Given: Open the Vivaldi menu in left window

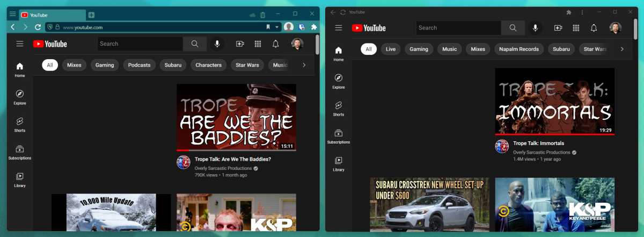Looking at the screenshot, I should [x=13, y=15].
